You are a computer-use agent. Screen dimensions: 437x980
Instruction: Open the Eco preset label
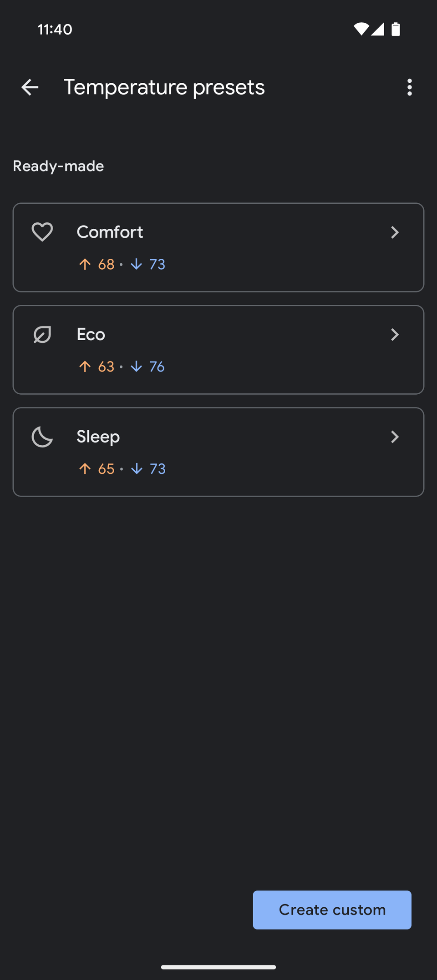[x=91, y=334]
